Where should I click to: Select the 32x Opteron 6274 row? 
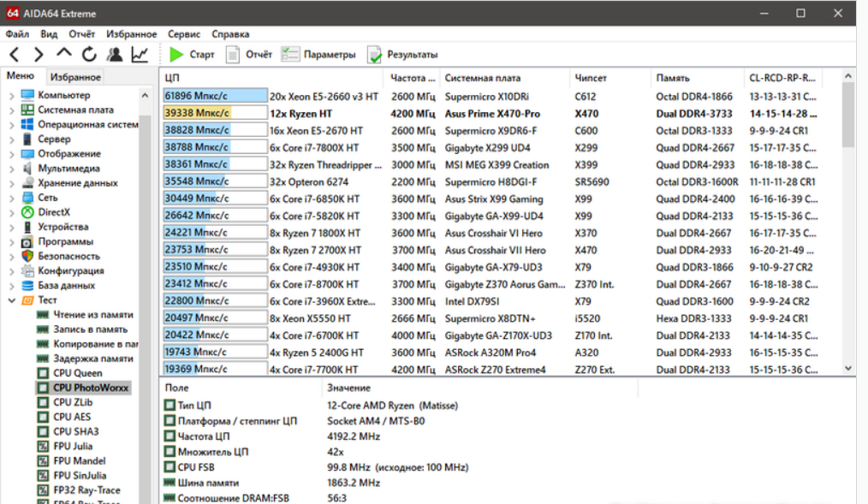coord(490,182)
